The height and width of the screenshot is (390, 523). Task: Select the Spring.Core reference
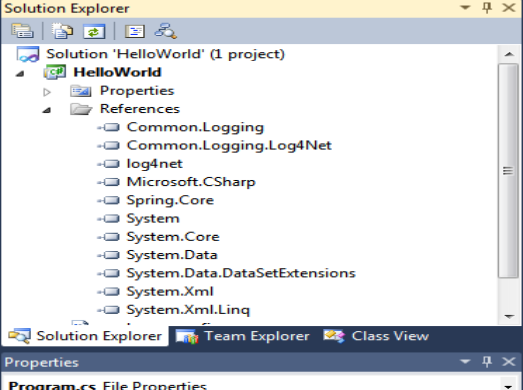(x=170, y=200)
